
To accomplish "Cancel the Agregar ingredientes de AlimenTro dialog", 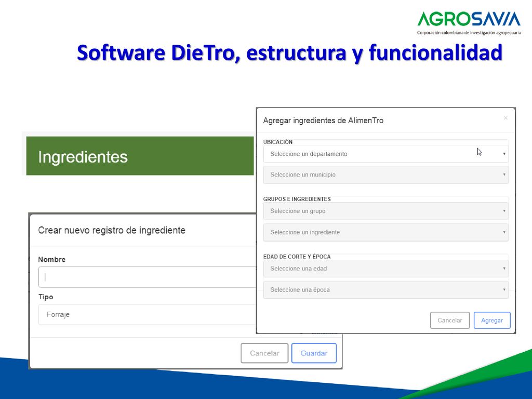I will 449,320.
